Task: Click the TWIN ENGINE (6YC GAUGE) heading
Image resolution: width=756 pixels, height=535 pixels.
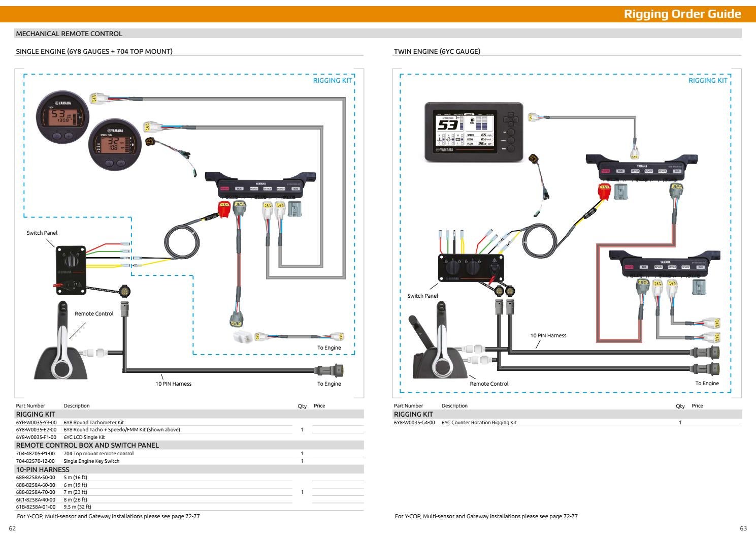Action: pos(437,51)
